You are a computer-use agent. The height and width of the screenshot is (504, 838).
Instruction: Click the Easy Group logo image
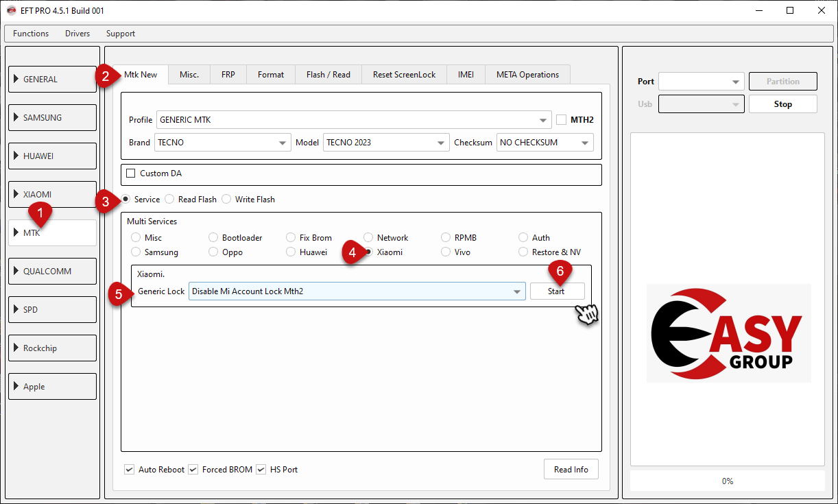pyautogui.click(x=728, y=333)
